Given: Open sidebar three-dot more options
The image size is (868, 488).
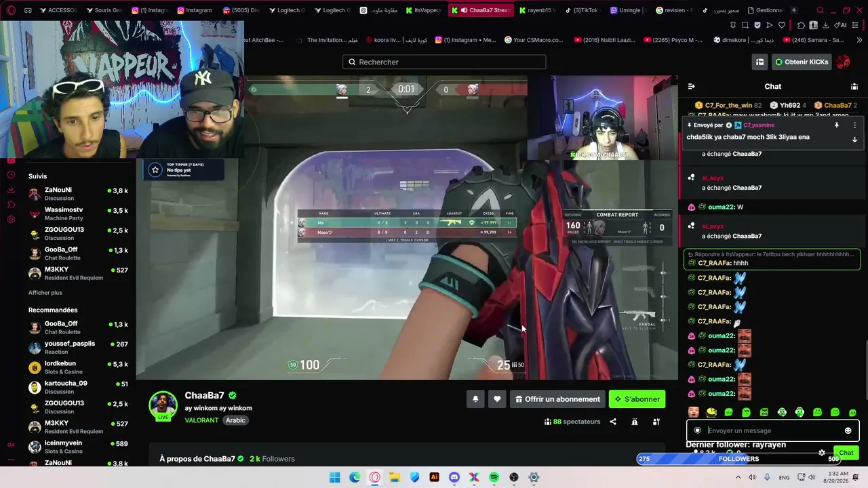Looking at the screenshot, I should tap(11, 460).
